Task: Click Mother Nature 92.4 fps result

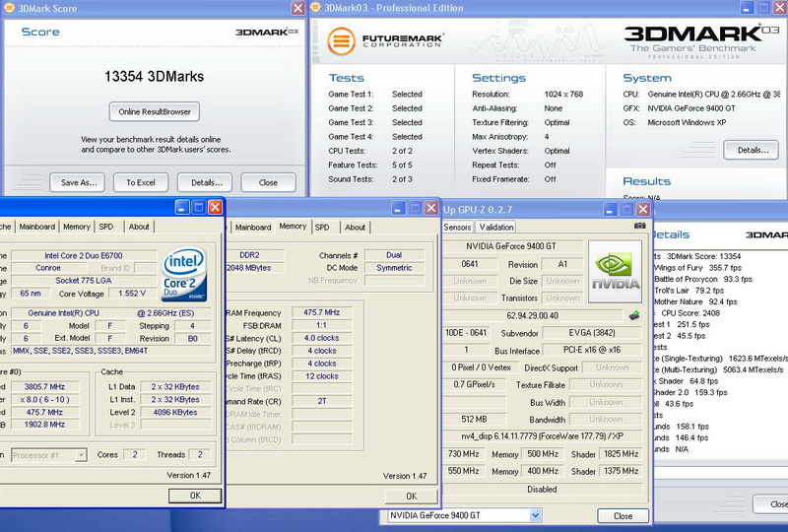Action: tap(695, 301)
